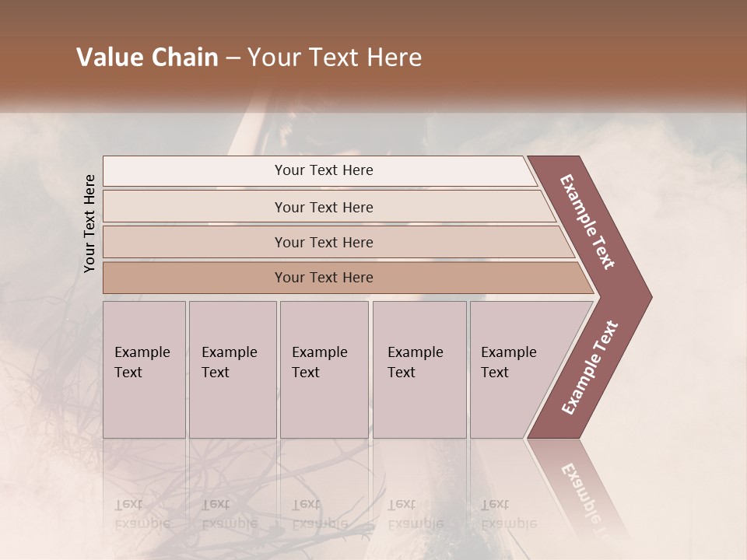The image size is (747, 560).
Task: Select the fourth 'Example Text' column box
Action: [419, 369]
